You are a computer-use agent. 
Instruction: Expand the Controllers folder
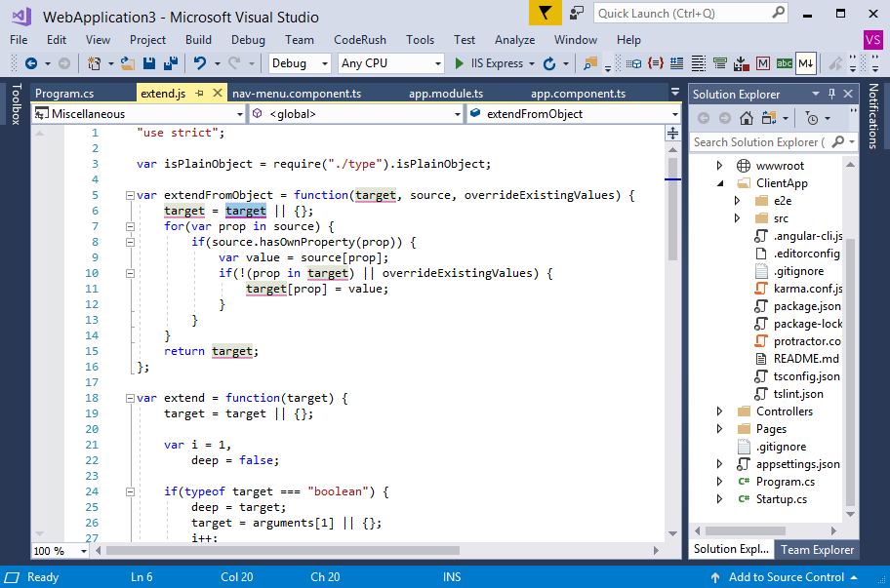720,411
